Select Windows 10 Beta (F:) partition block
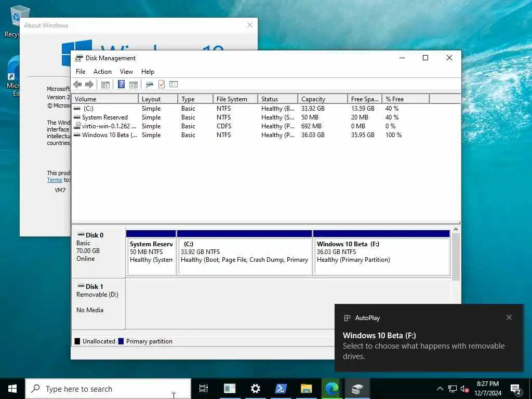 tap(382, 253)
